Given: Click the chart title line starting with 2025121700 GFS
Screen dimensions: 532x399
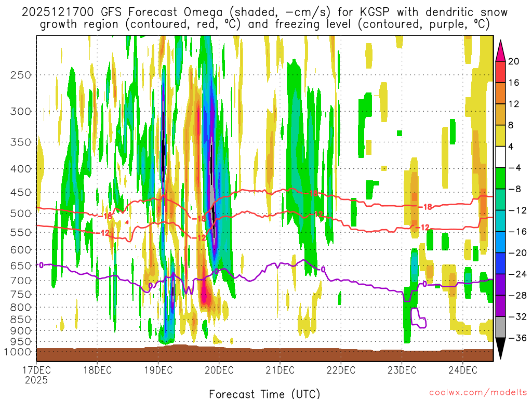Looking at the screenshot, I should pos(264,12).
